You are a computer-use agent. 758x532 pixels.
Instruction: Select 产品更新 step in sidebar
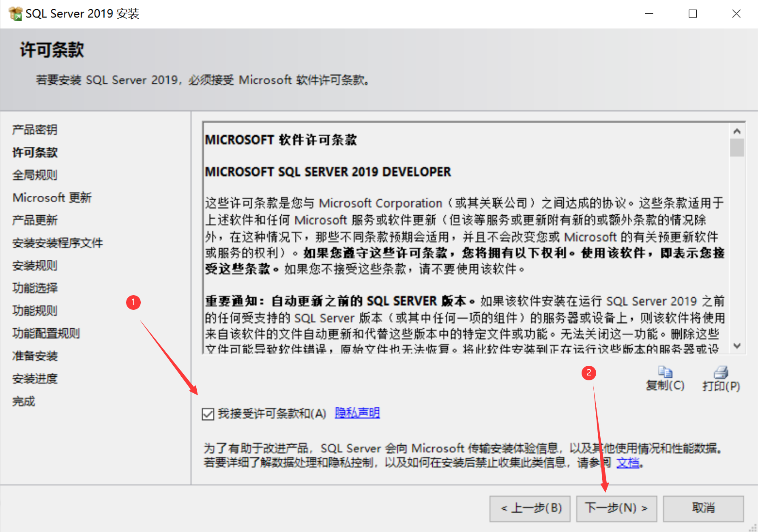coord(35,220)
